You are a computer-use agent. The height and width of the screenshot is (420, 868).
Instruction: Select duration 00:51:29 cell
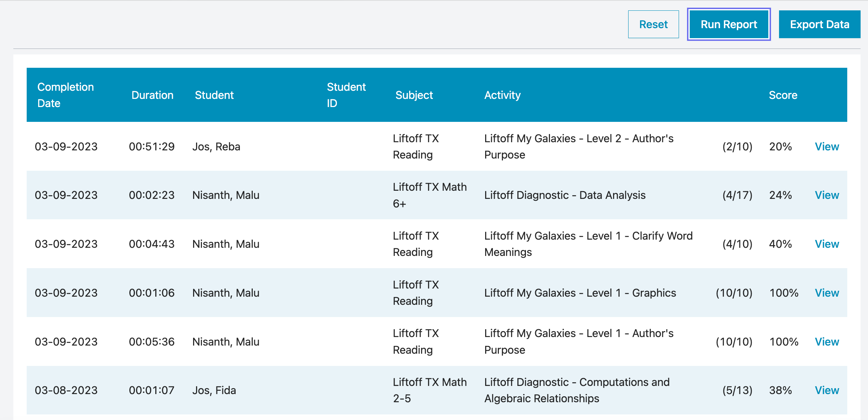click(152, 147)
